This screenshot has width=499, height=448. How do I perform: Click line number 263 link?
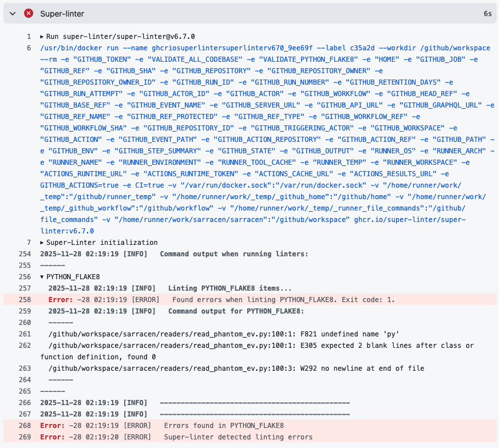pos(25,369)
